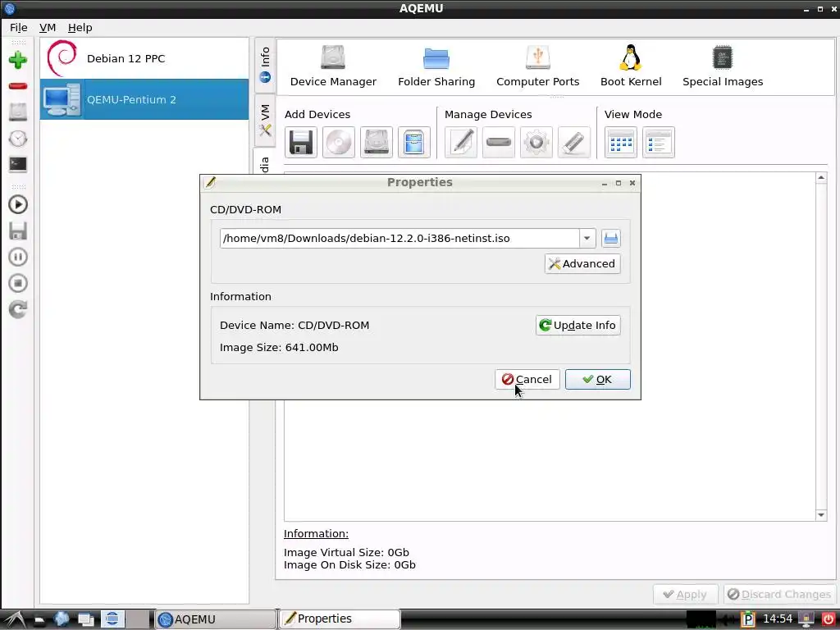Click the AQEMU taskbar window button
840x630 pixels.
point(216,619)
